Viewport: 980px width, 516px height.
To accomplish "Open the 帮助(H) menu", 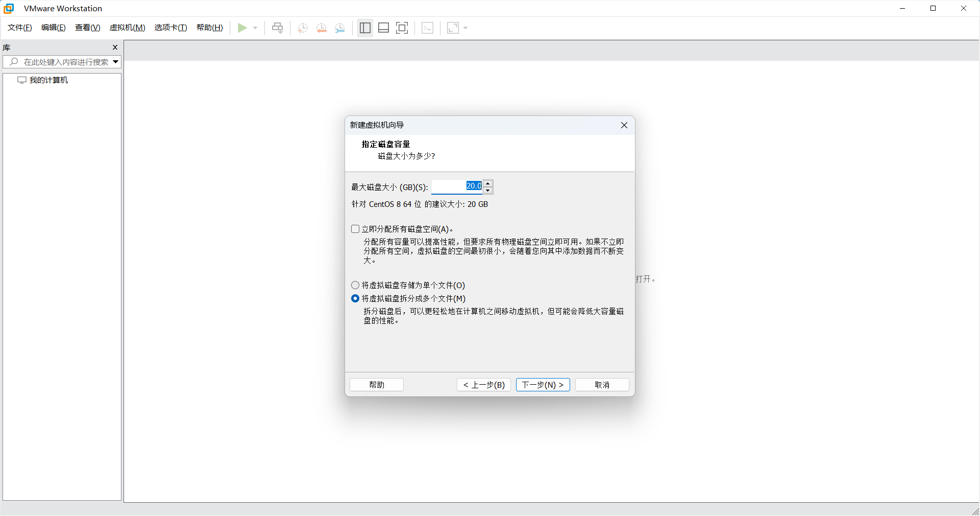I will (210, 28).
